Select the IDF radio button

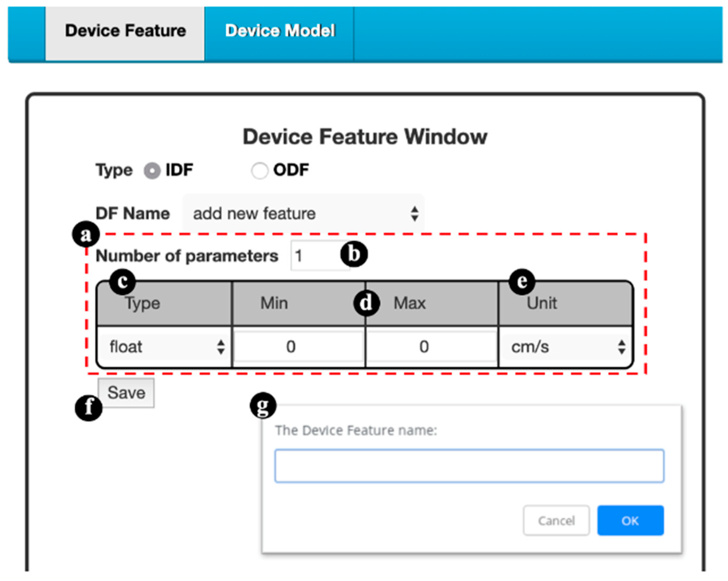(152, 171)
